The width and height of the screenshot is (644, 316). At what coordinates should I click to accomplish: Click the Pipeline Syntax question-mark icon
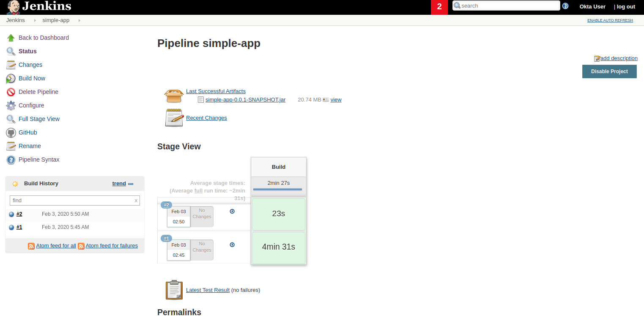(x=11, y=160)
